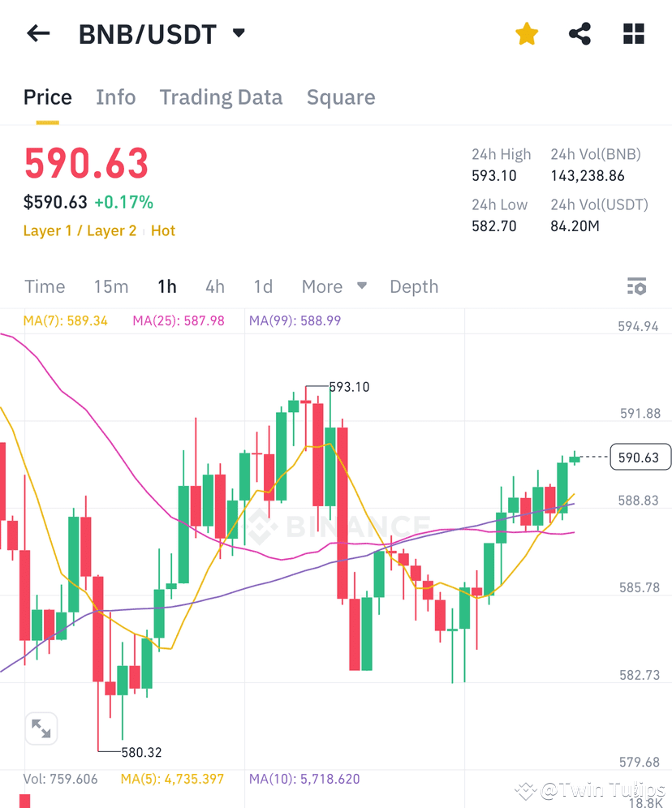
Task: Toggle the 4h candle interval
Action: [x=214, y=286]
